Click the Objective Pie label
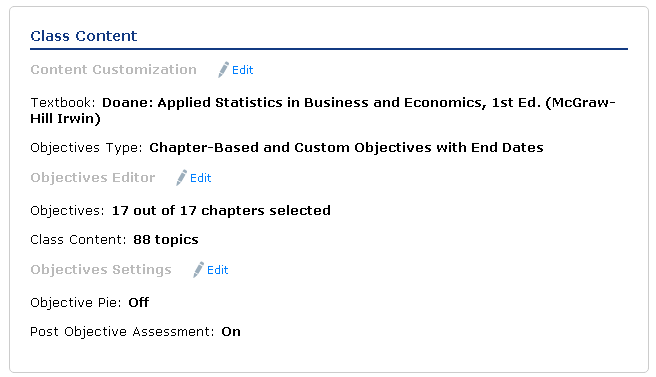Viewport: 656px width, 377px height. 76,303
